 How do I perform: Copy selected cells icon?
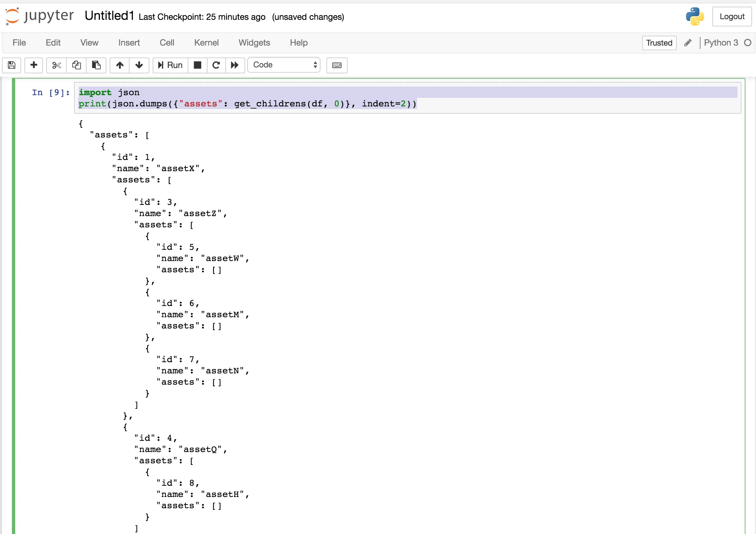pos(76,65)
